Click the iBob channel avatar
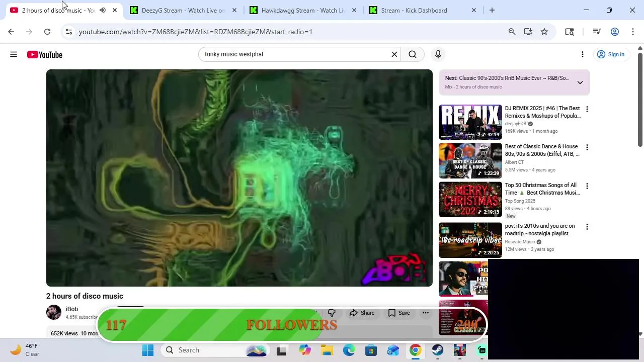The height and width of the screenshot is (362, 644). click(54, 312)
